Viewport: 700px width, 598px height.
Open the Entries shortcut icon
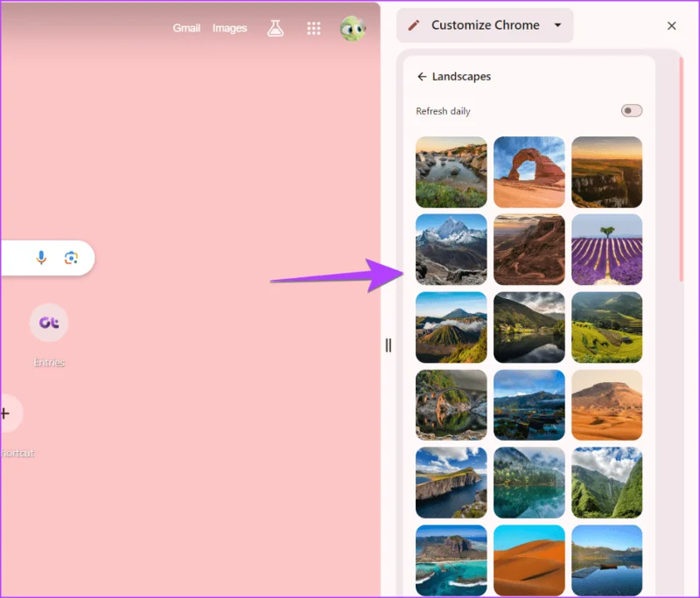[49, 323]
